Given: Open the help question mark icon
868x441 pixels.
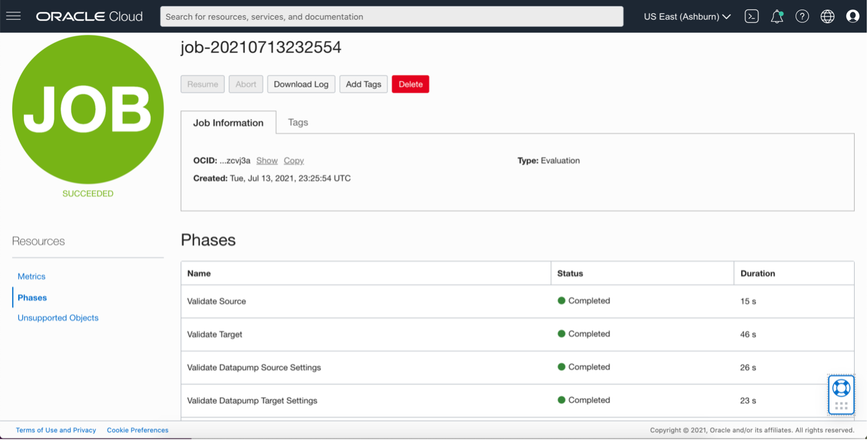Looking at the screenshot, I should tap(802, 16).
